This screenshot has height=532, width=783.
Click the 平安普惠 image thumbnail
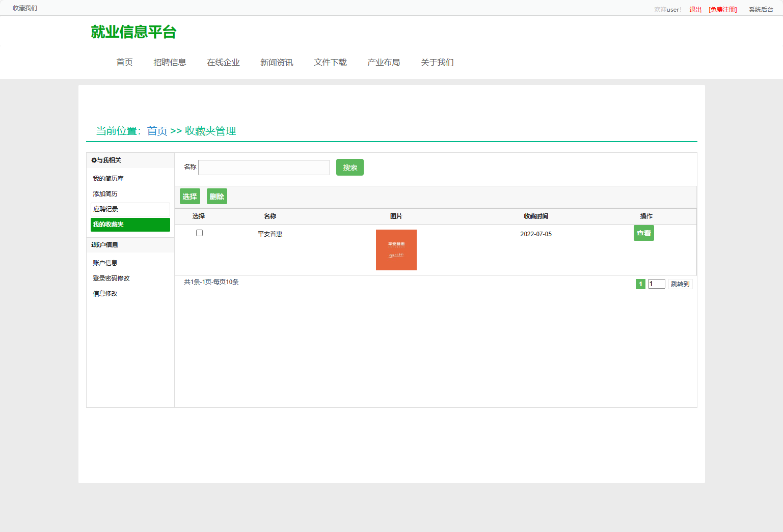click(x=396, y=250)
